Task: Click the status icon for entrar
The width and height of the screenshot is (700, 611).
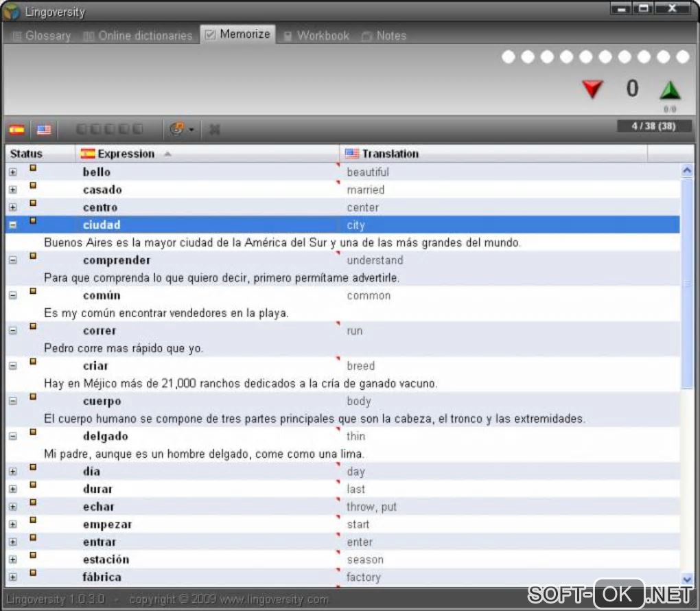Action: pos(33,538)
